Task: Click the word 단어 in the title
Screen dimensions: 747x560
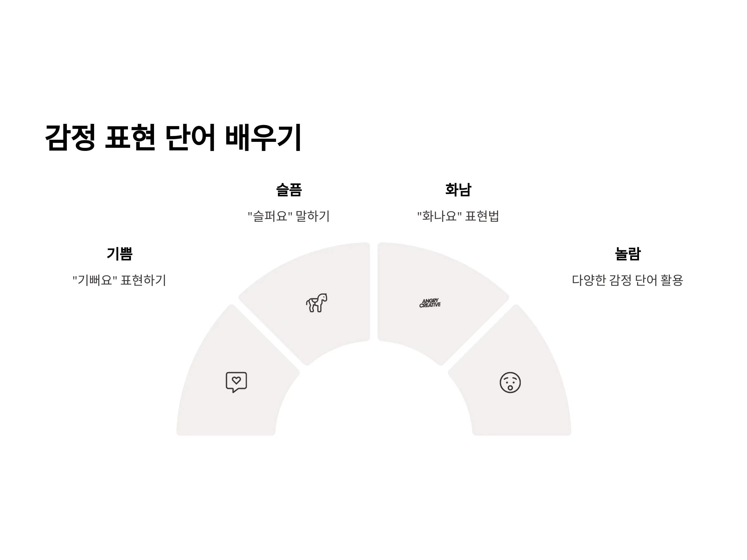Action: [190, 138]
